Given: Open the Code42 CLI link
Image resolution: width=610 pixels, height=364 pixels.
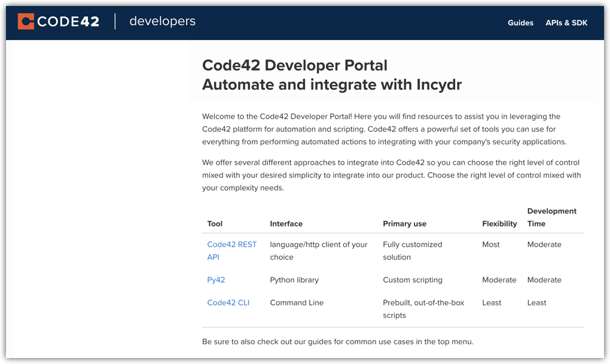Looking at the screenshot, I should point(228,302).
